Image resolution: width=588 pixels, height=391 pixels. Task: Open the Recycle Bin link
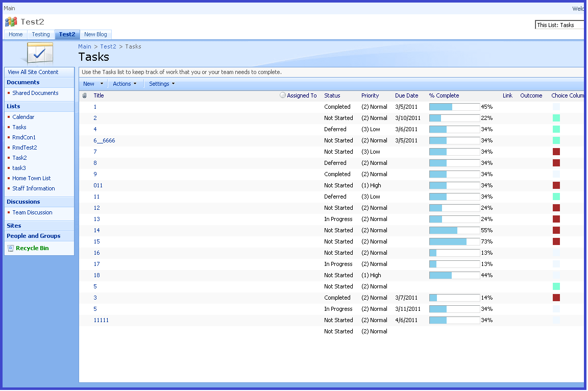click(x=32, y=248)
